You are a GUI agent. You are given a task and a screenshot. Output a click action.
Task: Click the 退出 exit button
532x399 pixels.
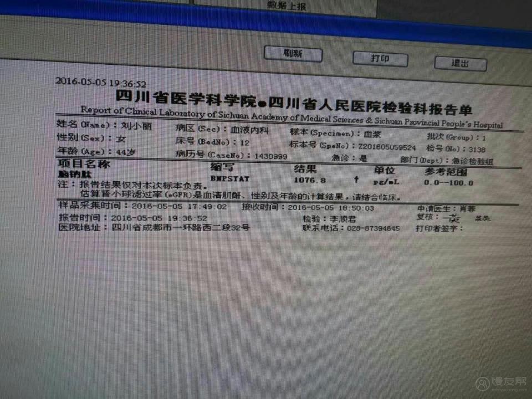pyautogui.click(x=461, y=63)
